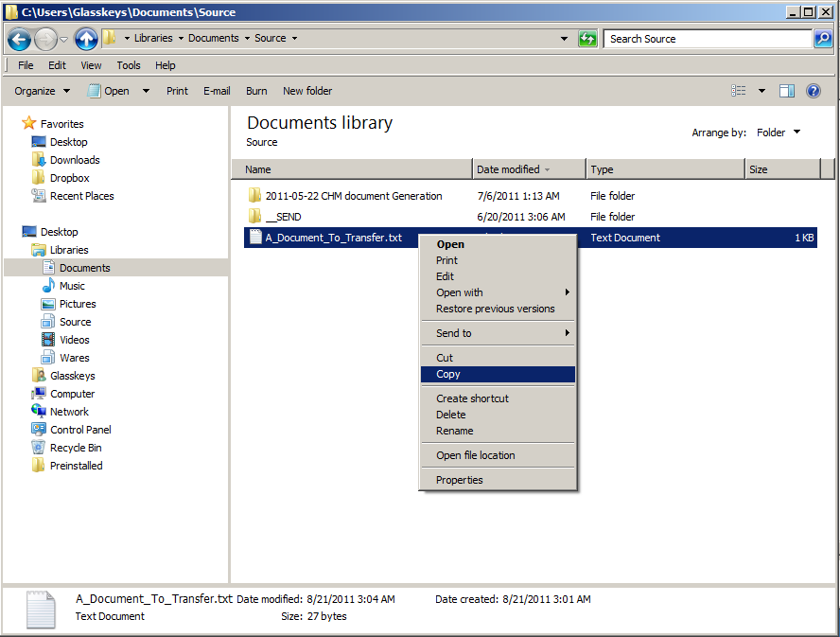Select Control Panel in navigation pane
Image resolution: width=840 pixels, height=637 pixels.
(x=80, y=430)
